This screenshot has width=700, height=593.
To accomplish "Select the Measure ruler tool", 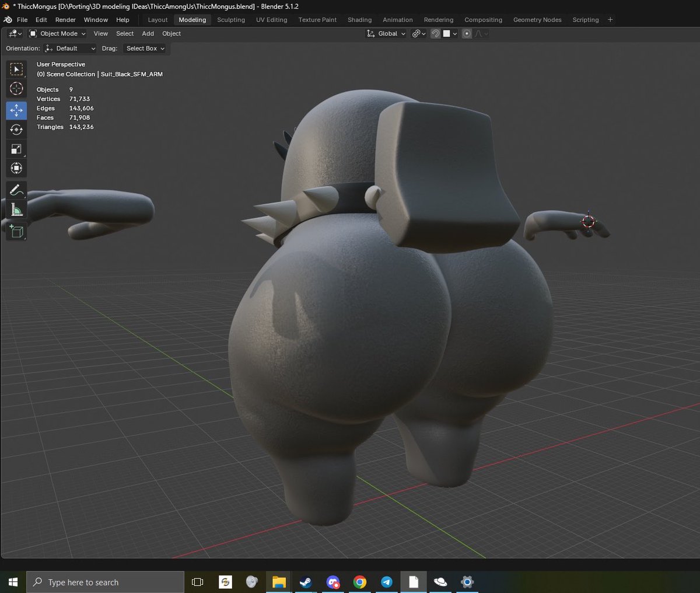I will tap(16, 210).
